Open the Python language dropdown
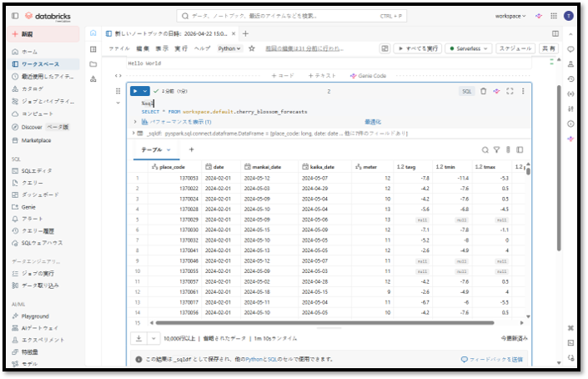The width and height of the screenshot is (588, 379). 229,48
